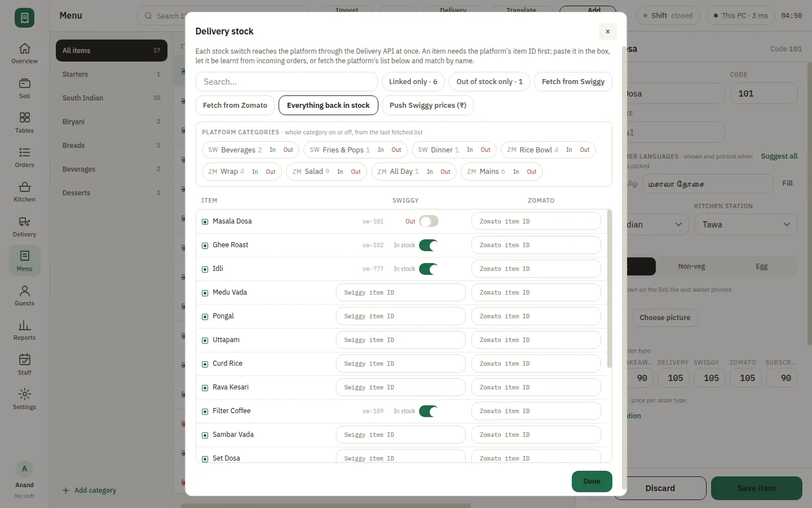Select All items category

click(x=111, y=50)
